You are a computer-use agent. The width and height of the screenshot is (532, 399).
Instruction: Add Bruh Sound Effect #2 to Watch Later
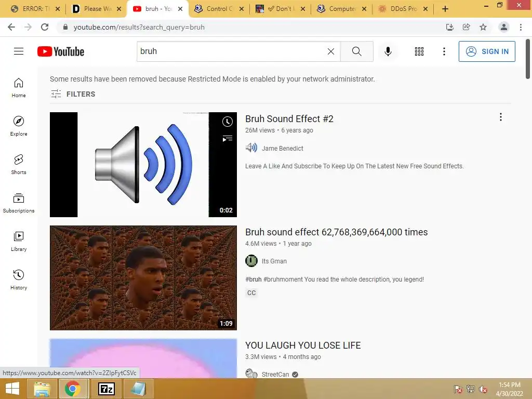tap(228, 122)
